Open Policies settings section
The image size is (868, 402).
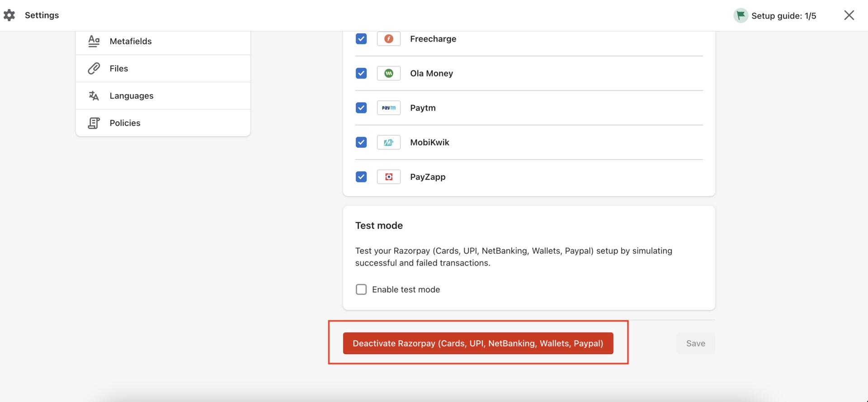(x=163, y=123)
